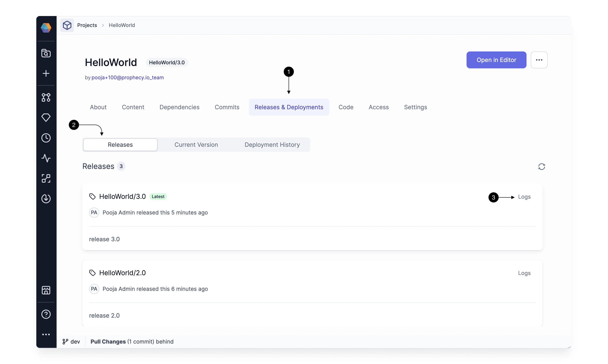Select the Gems sidebar icon

pyautogui.click(x=46, y=118)
